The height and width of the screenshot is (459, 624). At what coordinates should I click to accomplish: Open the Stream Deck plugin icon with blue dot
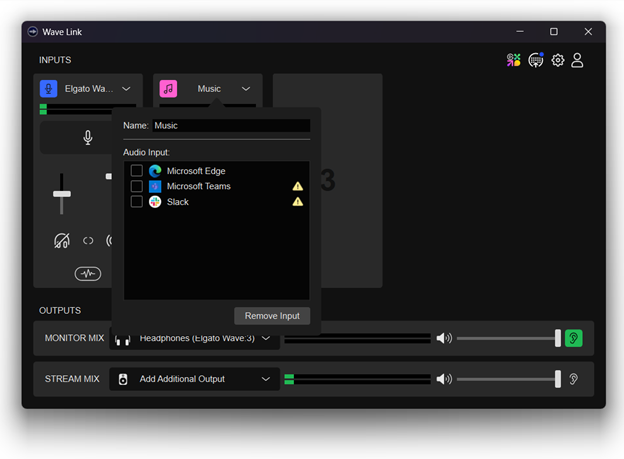[536, 60]
